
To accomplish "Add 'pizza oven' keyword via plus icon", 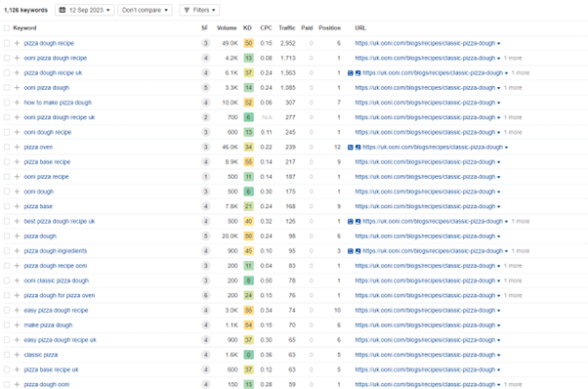I will (x=17, y=147).
